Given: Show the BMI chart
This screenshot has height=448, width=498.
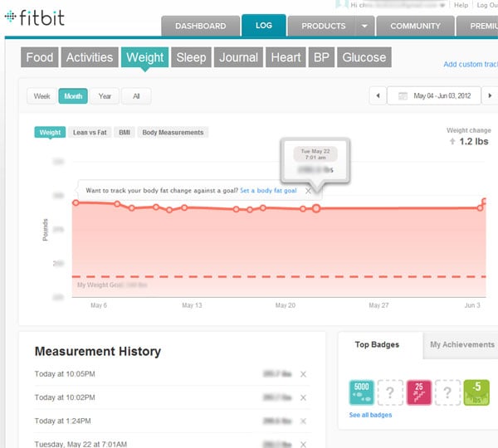Looking at the screenshot, I should coord(124,133).
